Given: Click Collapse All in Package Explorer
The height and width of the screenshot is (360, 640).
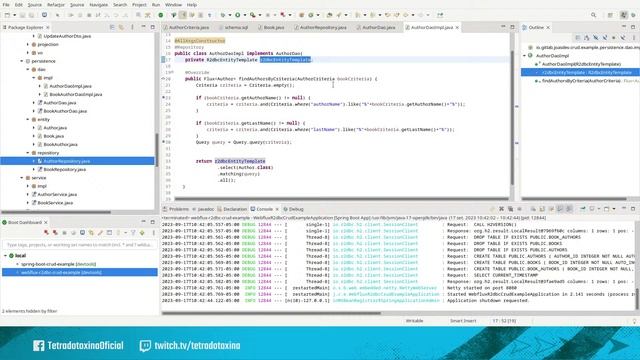Looking at the screenshot, I should 112,27.
